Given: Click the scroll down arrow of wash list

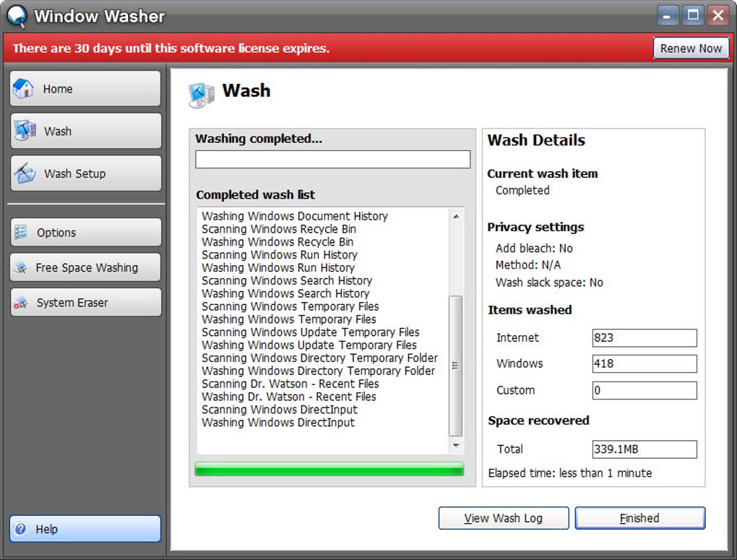Looking at the screenshot, I should [456, 445].
